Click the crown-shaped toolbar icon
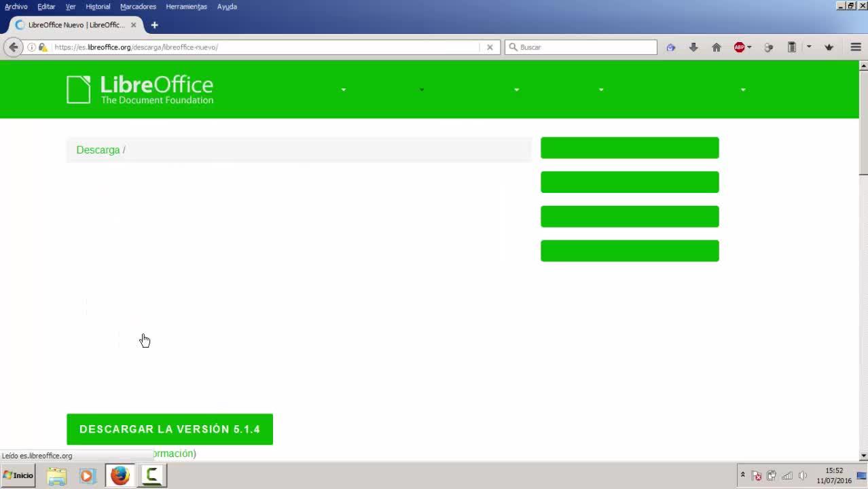 [x=829, y=47]
